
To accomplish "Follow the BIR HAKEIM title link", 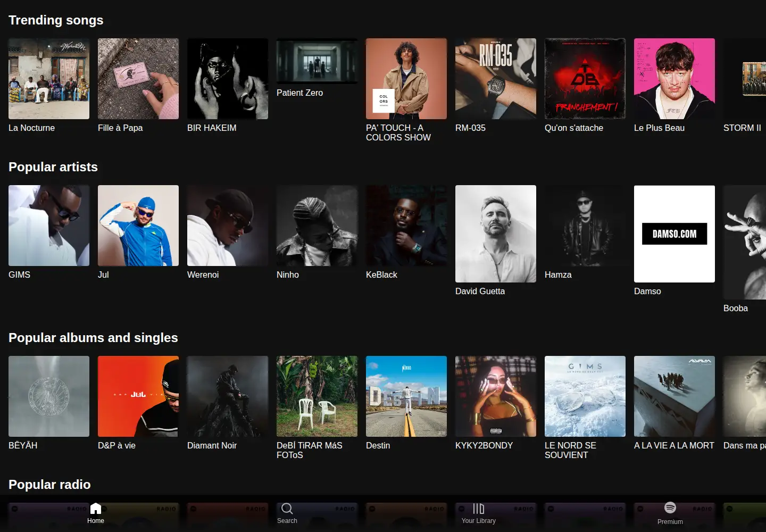I will pyautogui.click(x=212, y=128).
